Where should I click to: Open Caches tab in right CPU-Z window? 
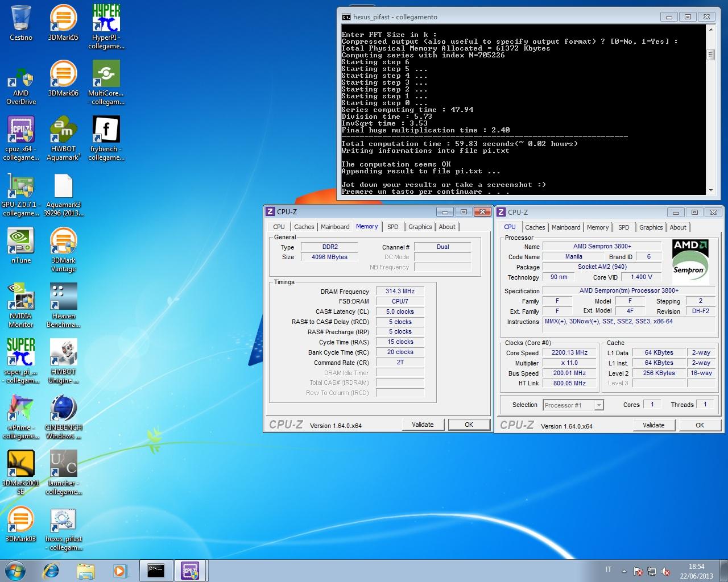535,227
